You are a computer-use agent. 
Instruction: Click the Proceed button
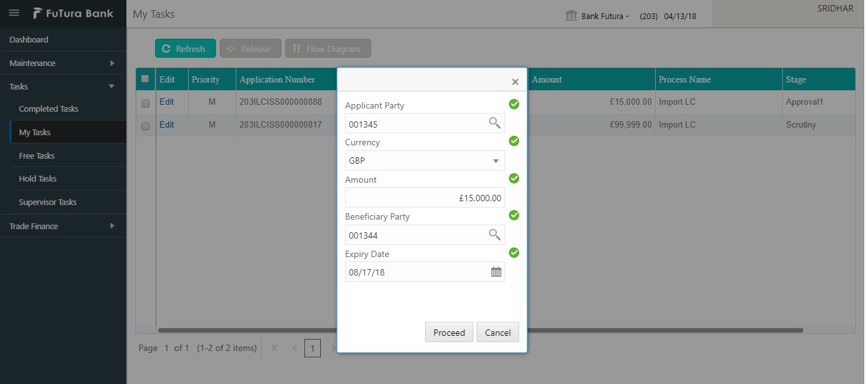click(449, 332)
